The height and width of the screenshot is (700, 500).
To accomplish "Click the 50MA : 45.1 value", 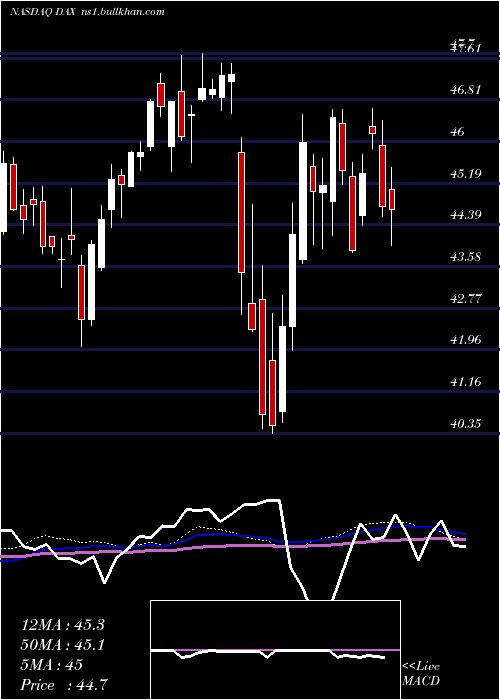I will [63, 645].
